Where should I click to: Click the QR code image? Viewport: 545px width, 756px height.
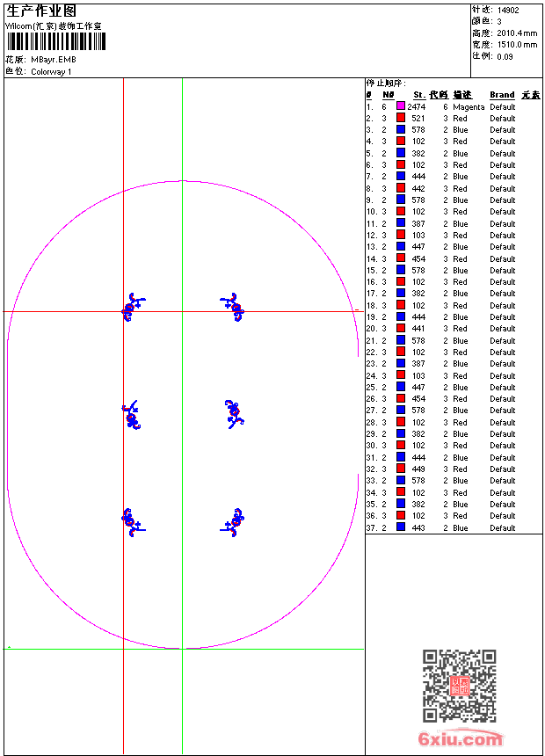point(459,686)
